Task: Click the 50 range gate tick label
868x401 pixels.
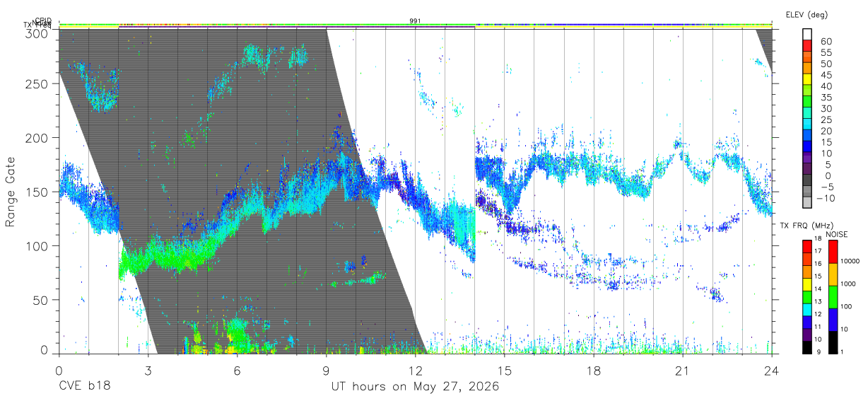Action: (41, 300)
